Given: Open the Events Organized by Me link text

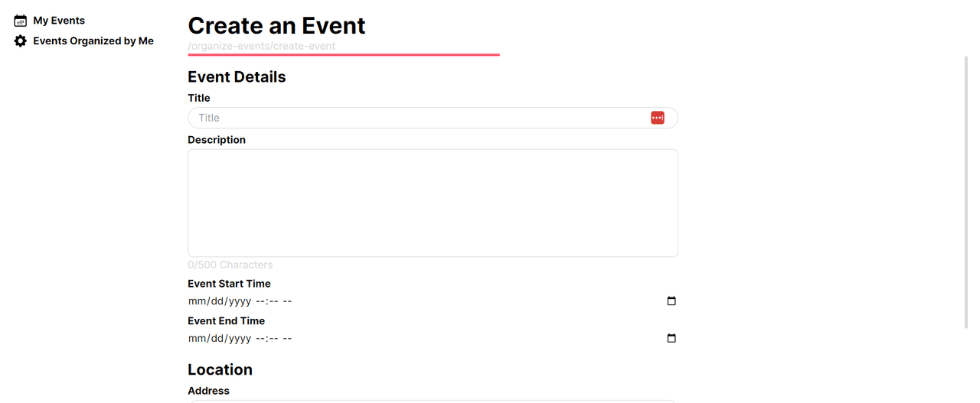Looking at the screenshot, I should point(93,41).
